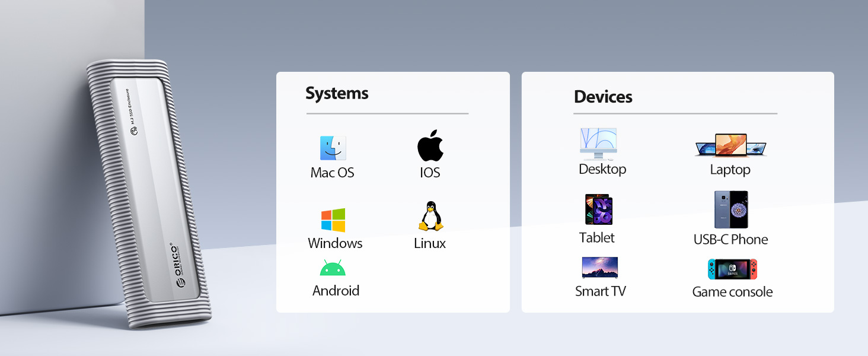The image size is (868, 356).
Task: Select the Windows four-color logo
Action: click(x=333, y=220)
